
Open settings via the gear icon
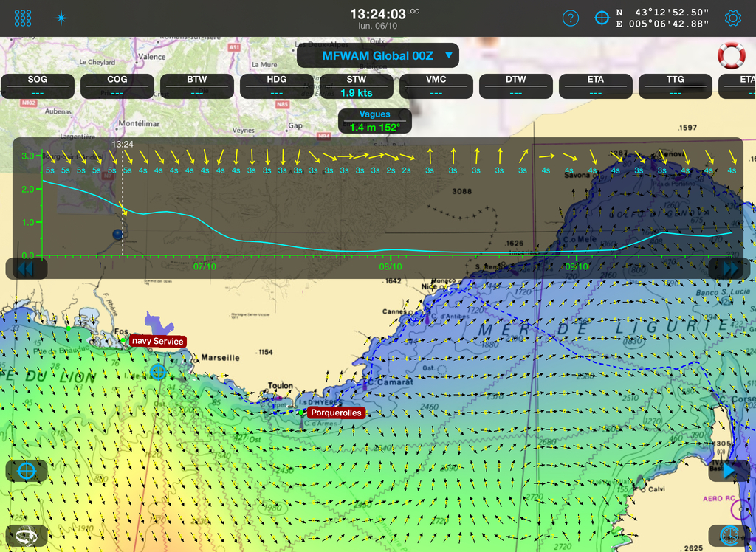coord(732,18)
